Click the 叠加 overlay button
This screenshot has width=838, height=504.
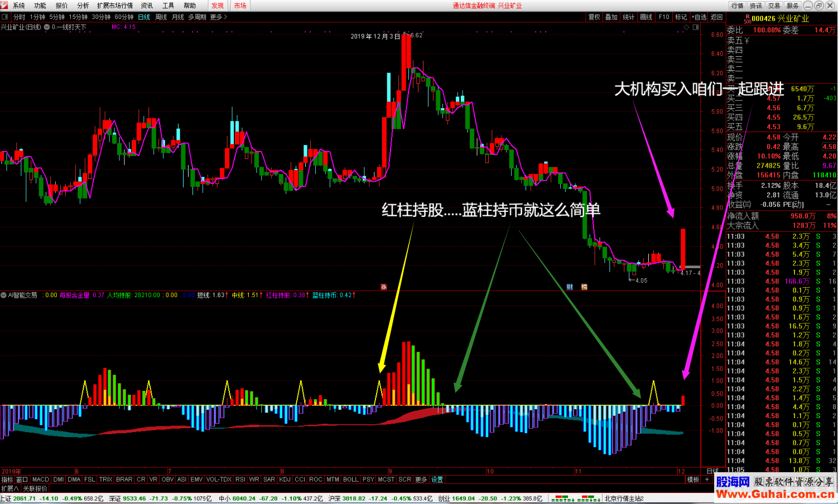pos(611,17)
